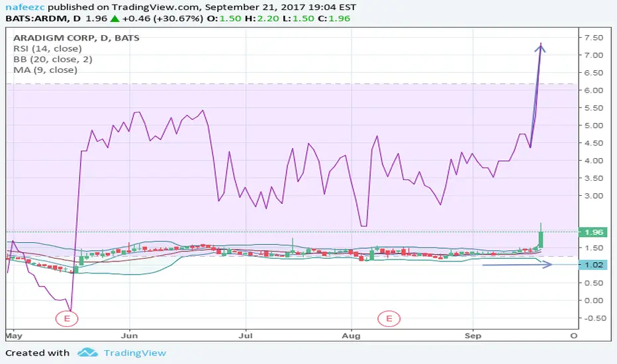This screenshot has height=364, width=617.
Task: Click the close price C:1.96
Action: [x=334, y=19]
